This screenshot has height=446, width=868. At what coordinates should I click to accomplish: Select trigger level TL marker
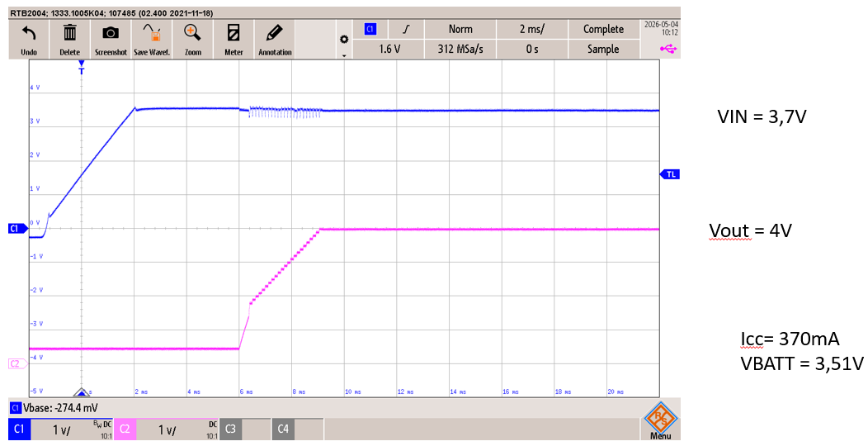click(670, 174)
